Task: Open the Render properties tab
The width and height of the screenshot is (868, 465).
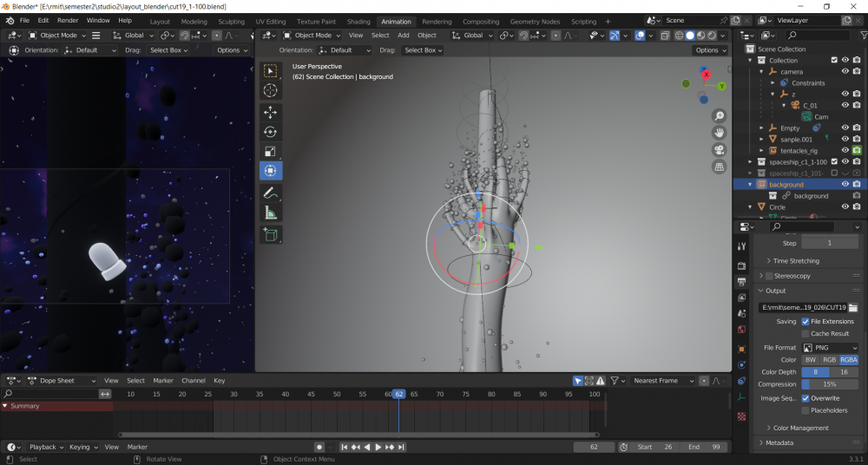Action: click(x=742, y=265)
